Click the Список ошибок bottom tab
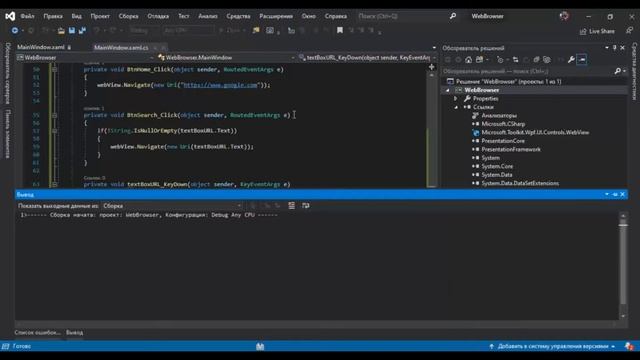 [x=37, y=332]
